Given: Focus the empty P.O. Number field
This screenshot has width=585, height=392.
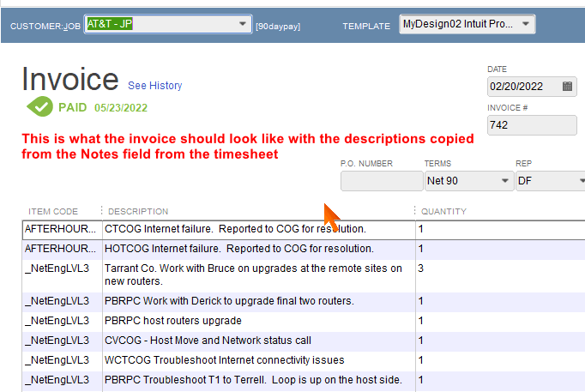Looking at the screenshot, I should (x=382, y=181).
